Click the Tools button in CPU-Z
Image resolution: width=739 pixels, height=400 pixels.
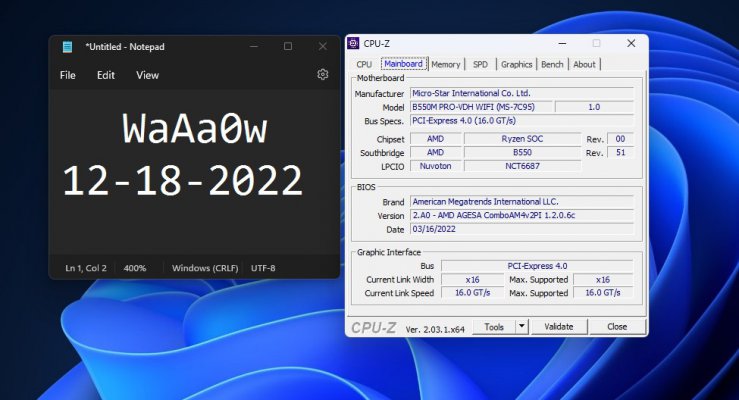point(494,327)
